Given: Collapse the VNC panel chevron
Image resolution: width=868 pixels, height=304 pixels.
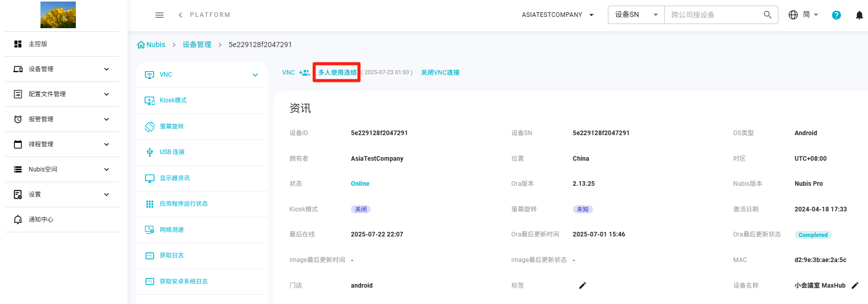Looking at the screenshot, I should [x=255, y=75].
